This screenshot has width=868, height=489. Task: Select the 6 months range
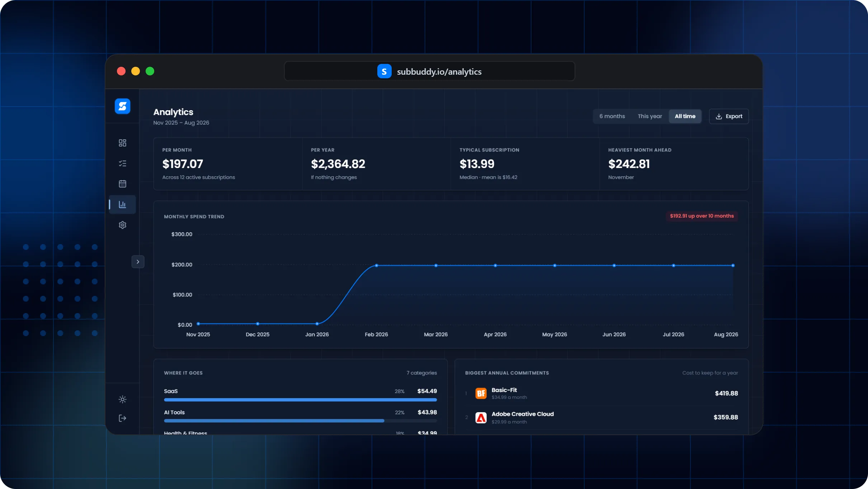coord(612,116)
